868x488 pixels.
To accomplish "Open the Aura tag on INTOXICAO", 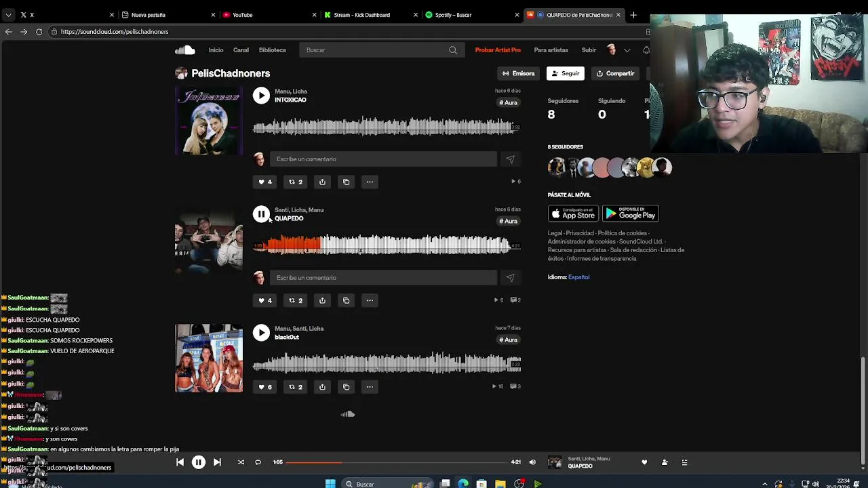I will tap(509, 102).
